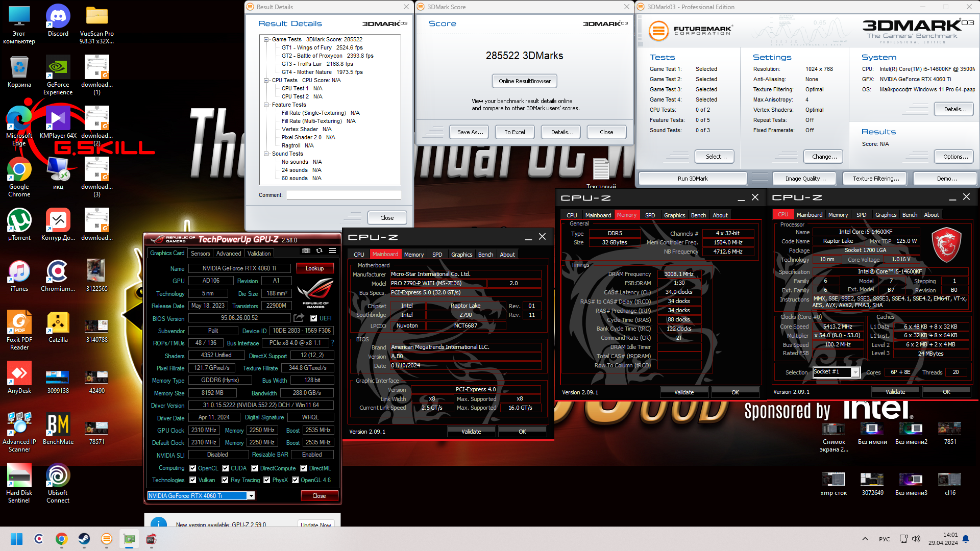Toggle the OpenGL 4.6 checkbox in GPU-Z
Viewport: 980px width, 551px height.
[295, 480]
